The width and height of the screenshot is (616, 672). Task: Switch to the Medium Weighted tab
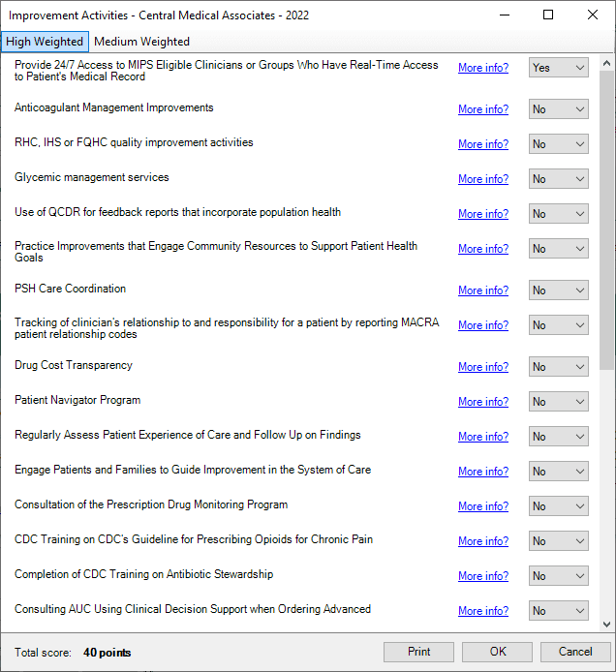click(x=141, y=42)
